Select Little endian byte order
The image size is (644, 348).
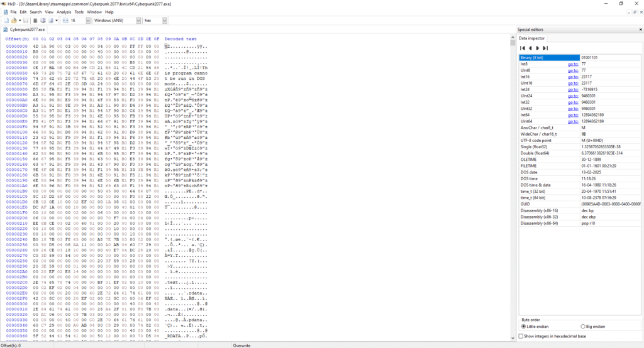[524, 327]
